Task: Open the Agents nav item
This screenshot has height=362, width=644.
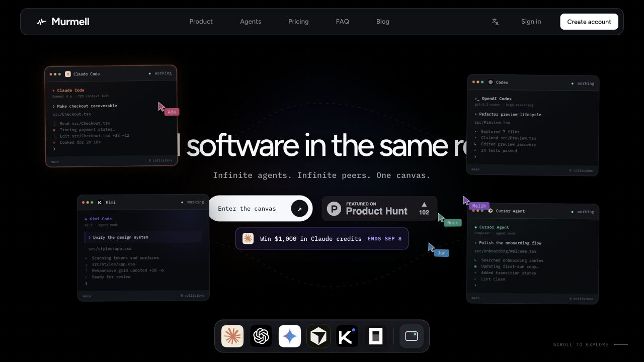Action: pos(251,22)
